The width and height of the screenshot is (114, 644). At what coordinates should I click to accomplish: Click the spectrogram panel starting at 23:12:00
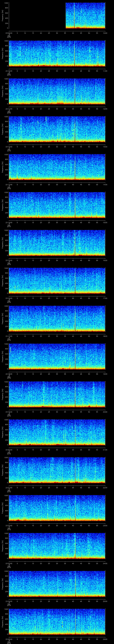(57, 129)
